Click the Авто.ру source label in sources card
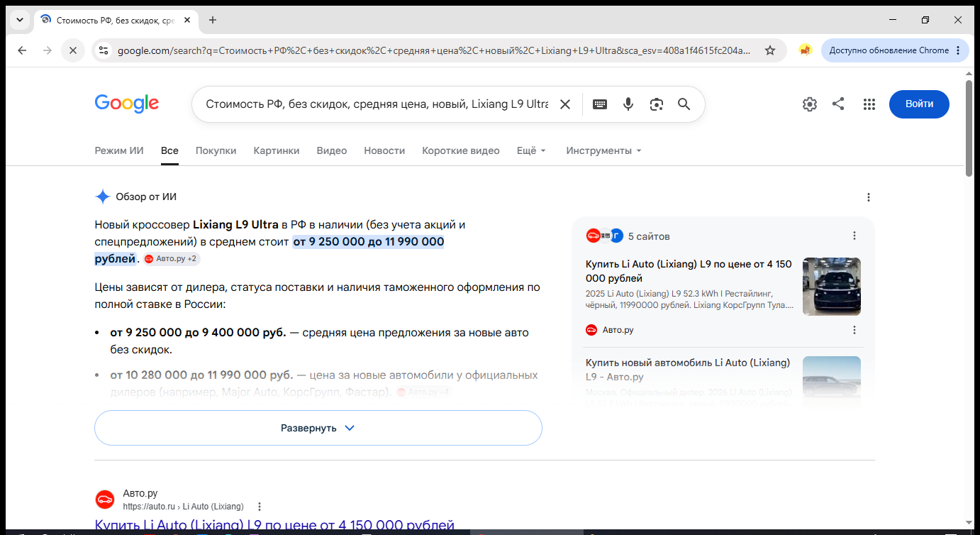 tap(618, 330)
